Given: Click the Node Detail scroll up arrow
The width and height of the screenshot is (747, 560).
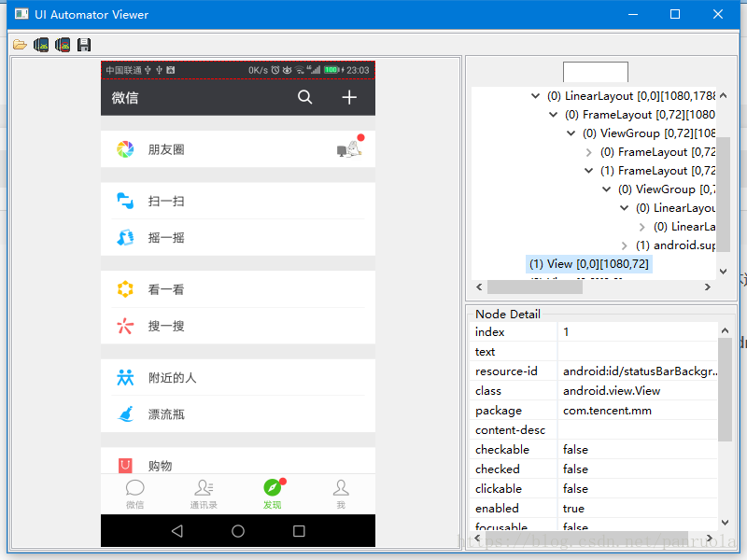Looking at the screenshot, I should [x=726, y=330].
